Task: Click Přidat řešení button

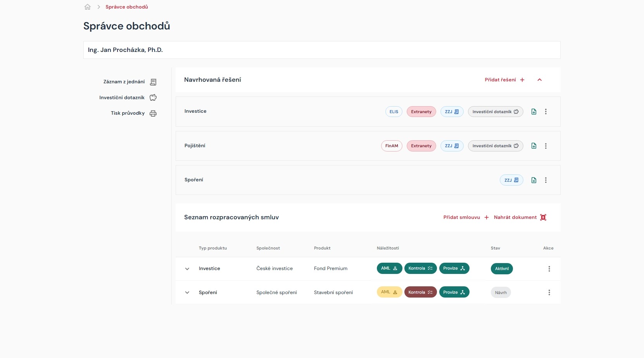Action: click(x=504, y=80)
